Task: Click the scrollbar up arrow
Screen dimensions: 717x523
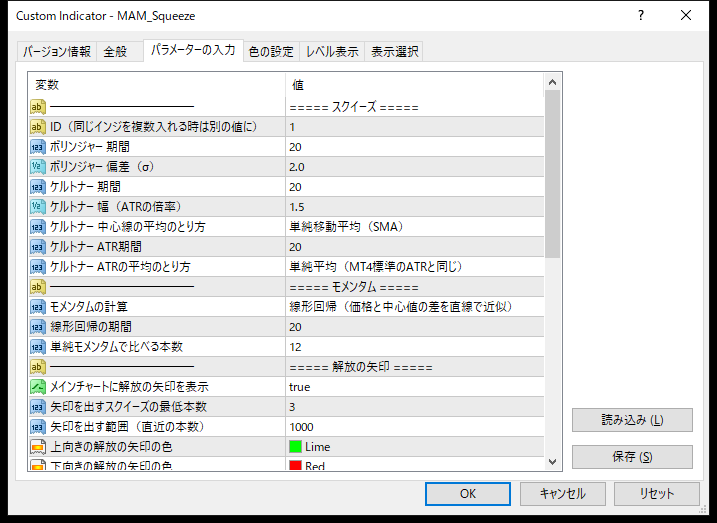Action: tap(552, 82)
